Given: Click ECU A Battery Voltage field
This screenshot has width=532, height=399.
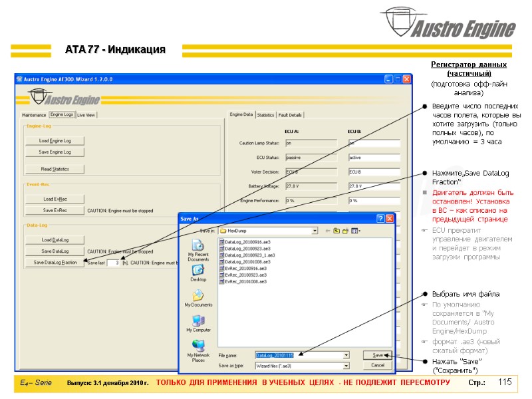Looking at the screenshot, I should pos(311,186).
